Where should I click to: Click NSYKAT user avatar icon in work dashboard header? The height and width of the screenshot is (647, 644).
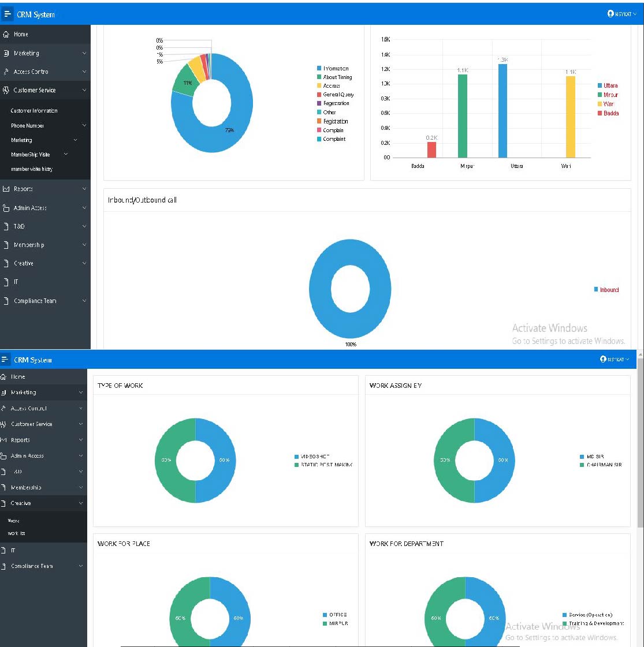603,359
